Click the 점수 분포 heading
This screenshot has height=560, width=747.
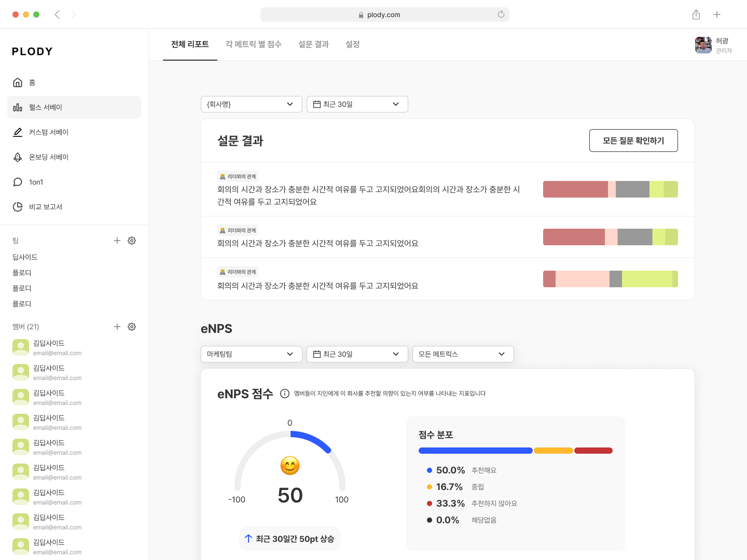[436, 435]
